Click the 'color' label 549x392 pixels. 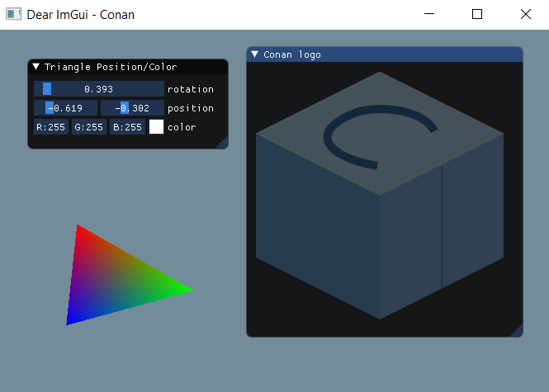[182, 127]
